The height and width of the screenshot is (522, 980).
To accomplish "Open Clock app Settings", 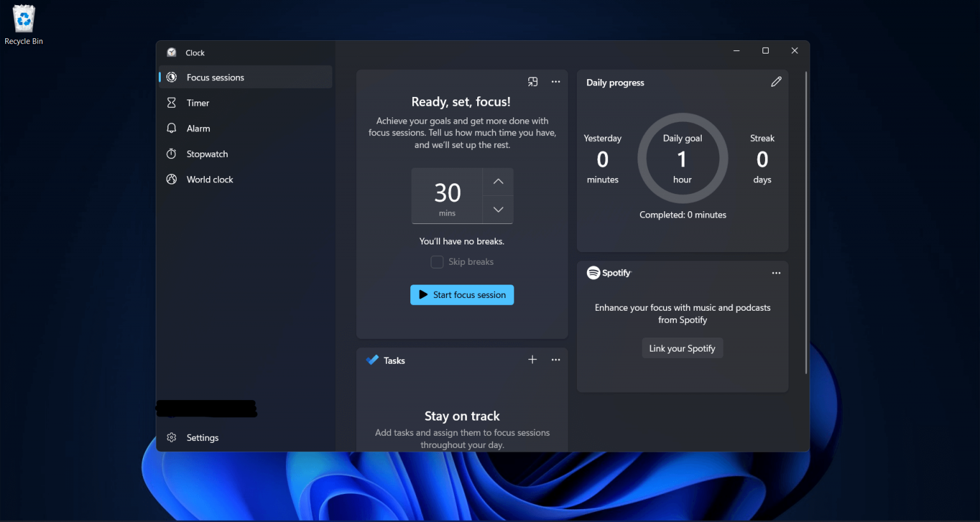I will pos(202,437).
